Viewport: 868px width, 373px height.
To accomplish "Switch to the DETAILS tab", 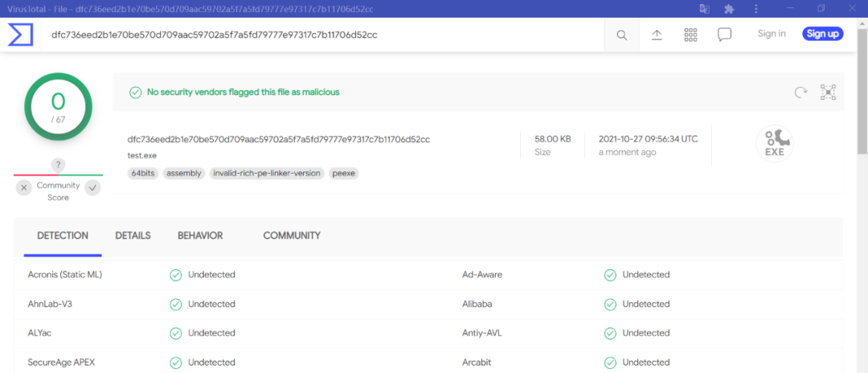I will coord(133,236).
